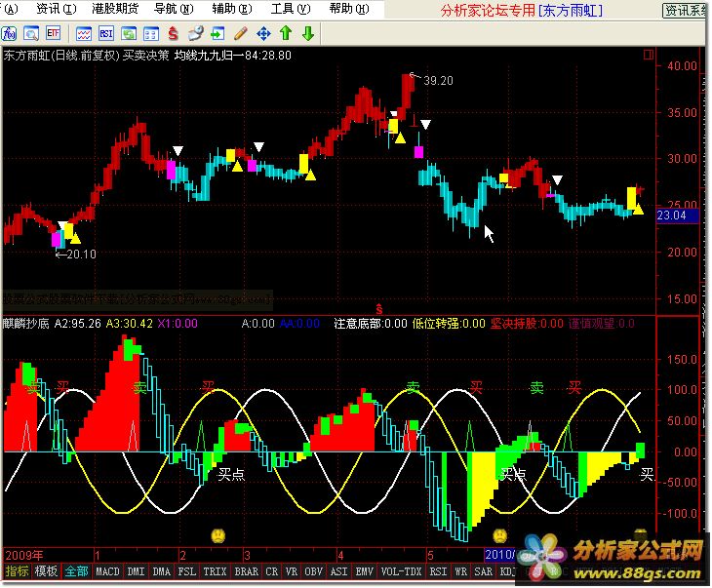Open the multi-panel grid layout icon
The width and height of the screenshot is (712, 588).
[x=151, y=33]
